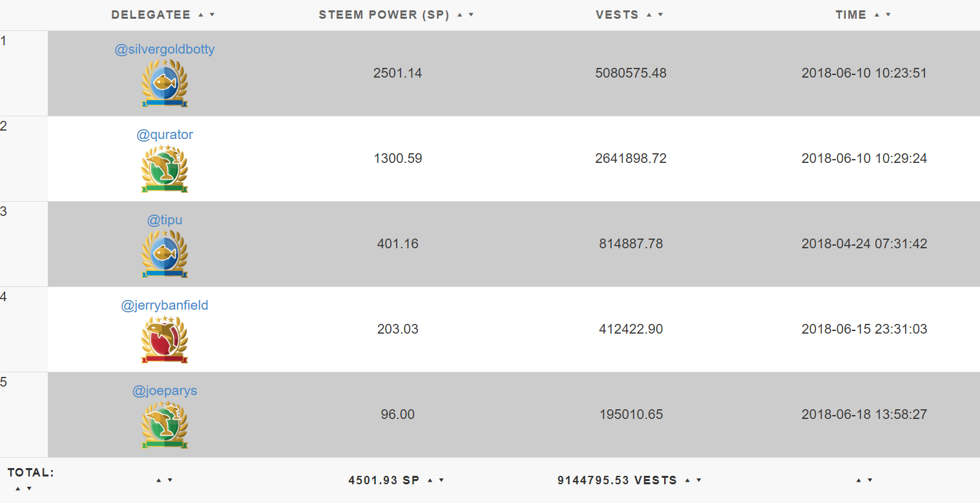Sort by the Steem Power column arrows
Viewport: 980px width, 503px height.
click(x=465, y=15)
